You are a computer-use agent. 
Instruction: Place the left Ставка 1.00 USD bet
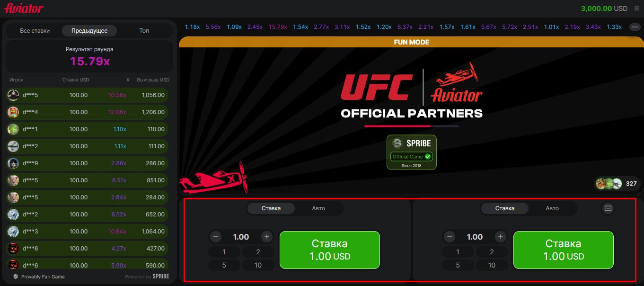[330, 250]
